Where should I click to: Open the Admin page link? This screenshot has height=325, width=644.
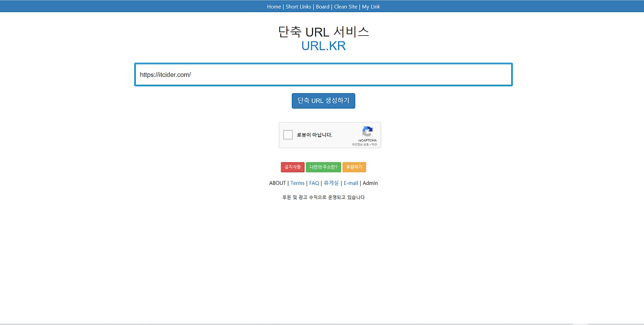click(x=370, y=183)
